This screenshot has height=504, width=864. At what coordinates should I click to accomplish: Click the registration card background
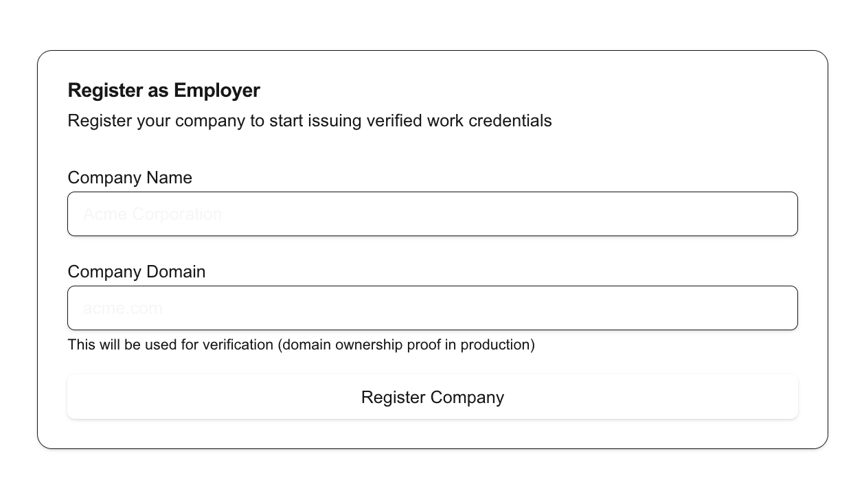click(x=432, y=151)
